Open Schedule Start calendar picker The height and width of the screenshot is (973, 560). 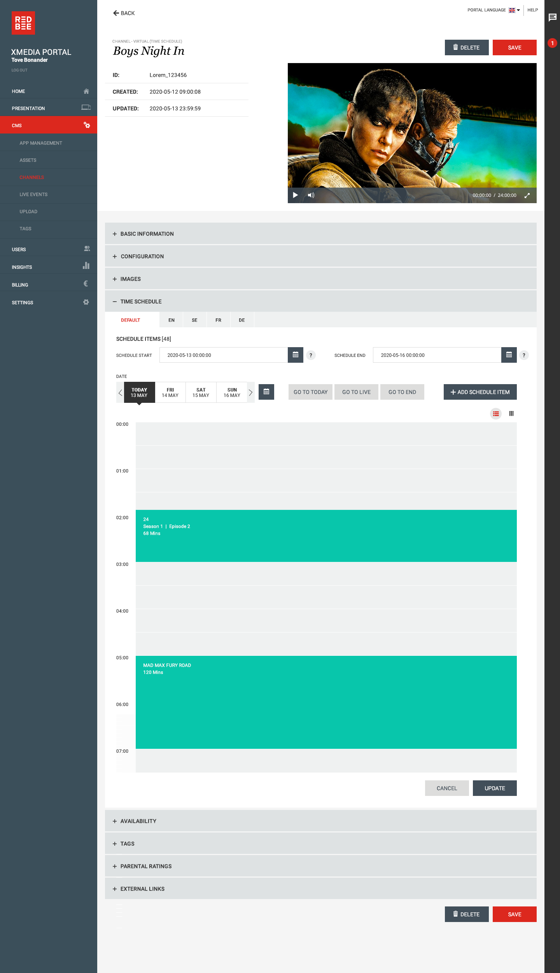296,355
